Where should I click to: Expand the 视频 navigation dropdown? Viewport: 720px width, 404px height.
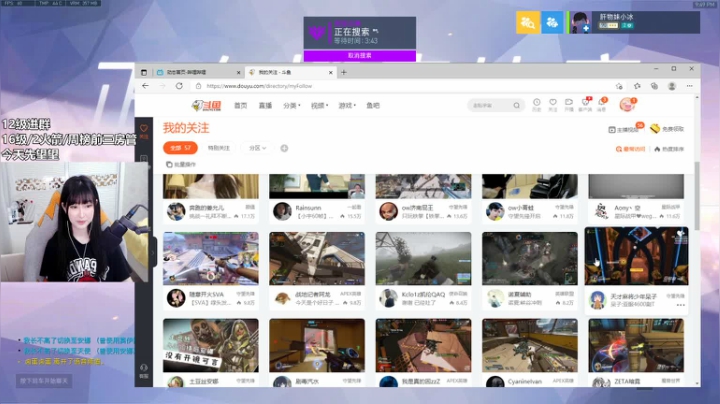[x=319, y=106]
